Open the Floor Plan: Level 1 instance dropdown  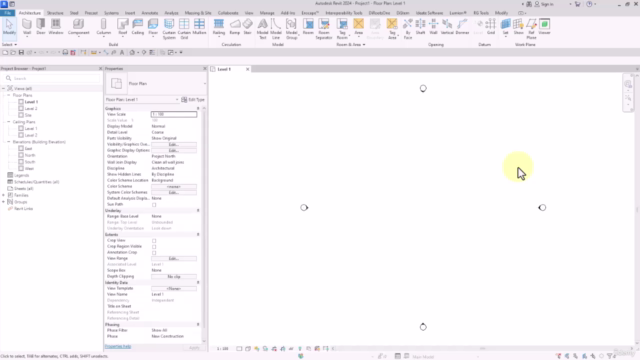(x=142, y=100)
